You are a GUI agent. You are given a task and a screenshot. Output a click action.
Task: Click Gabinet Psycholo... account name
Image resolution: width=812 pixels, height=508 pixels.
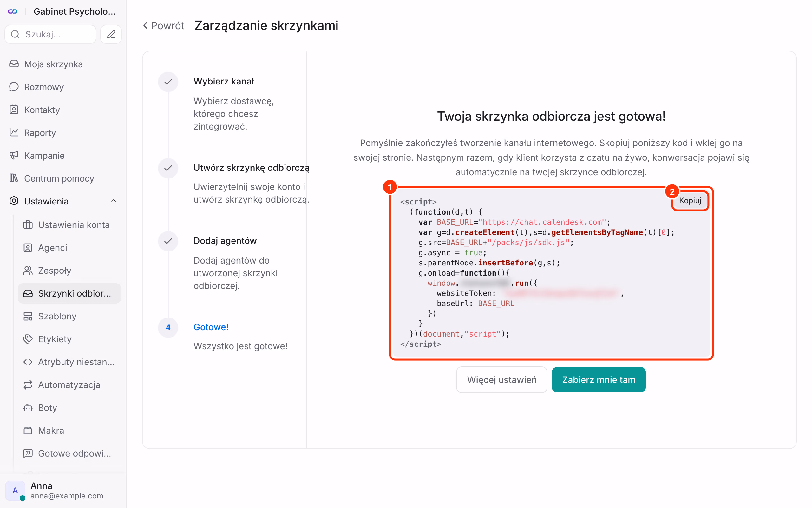75,11
